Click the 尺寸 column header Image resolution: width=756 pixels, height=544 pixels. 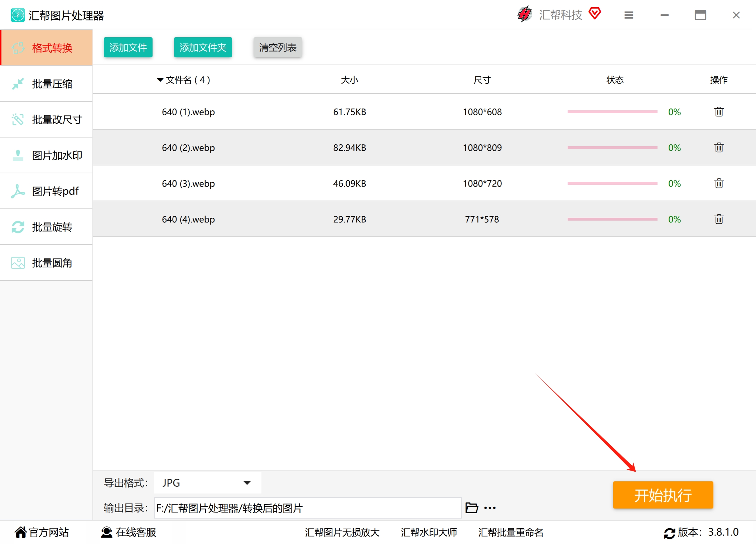coord(482,80)
